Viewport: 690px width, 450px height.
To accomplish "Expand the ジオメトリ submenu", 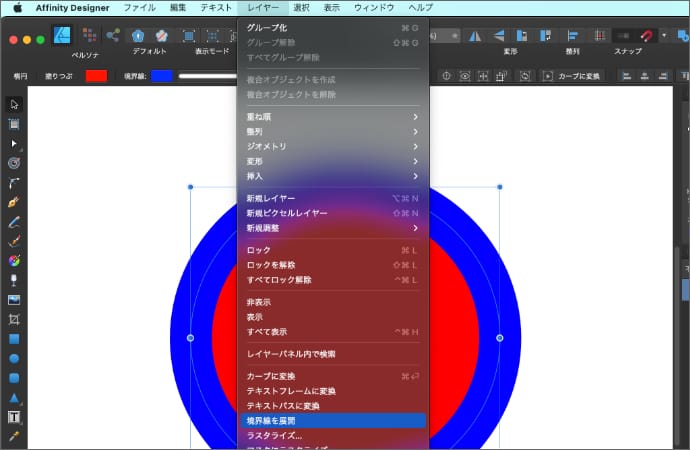I will coord(332,146).
